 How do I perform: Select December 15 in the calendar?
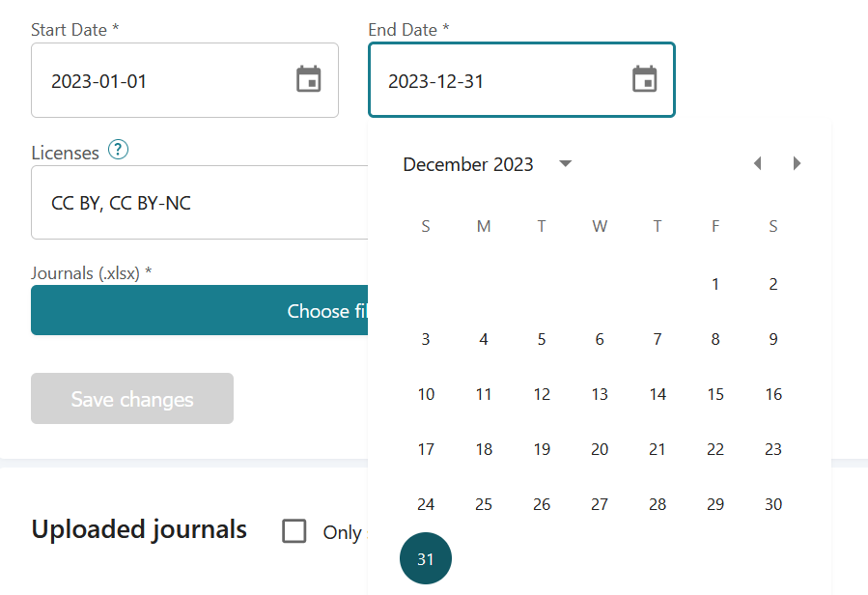[715, 393]
